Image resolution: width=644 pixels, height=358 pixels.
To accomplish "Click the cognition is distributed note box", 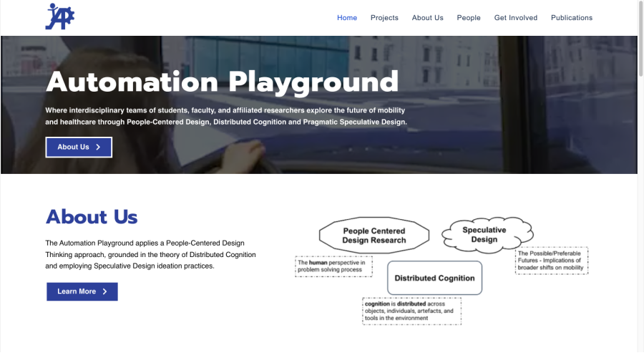I will tap(411, 311).
